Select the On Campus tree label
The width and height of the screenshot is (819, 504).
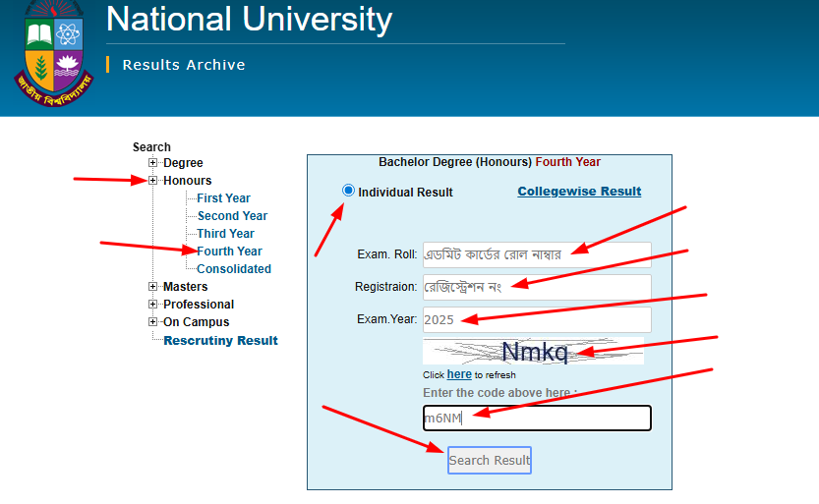(x=197, y=322)
